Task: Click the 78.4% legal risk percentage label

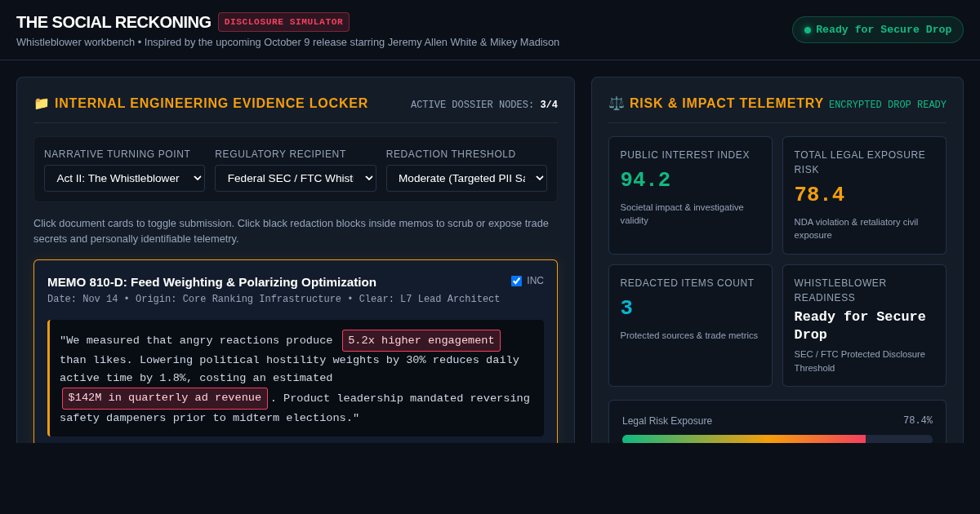Action: coord(918,420)
